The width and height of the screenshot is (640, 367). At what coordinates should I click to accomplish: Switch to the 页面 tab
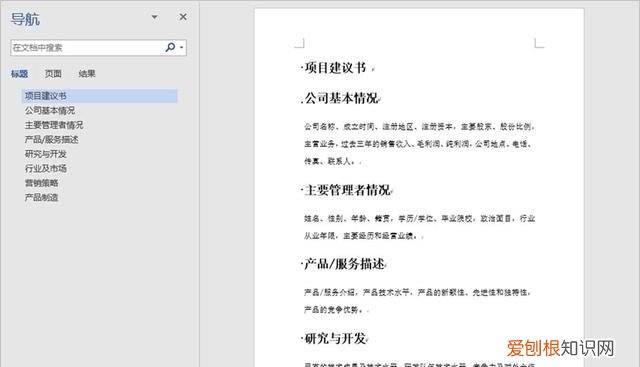(x=53, y=74)
